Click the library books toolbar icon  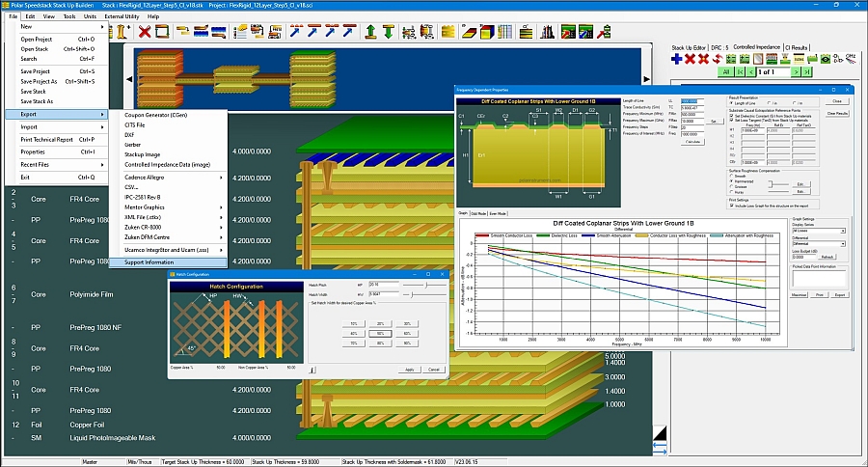547,31
